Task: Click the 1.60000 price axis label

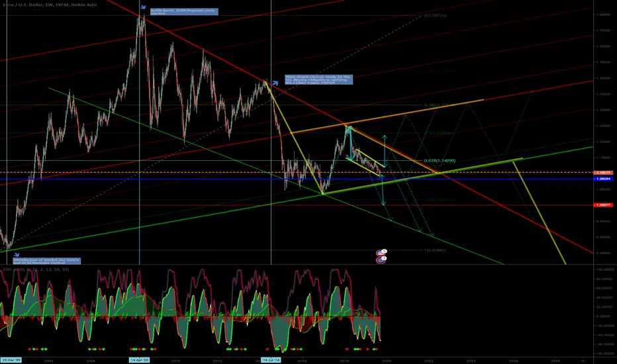Action: pyautogui.click(x=603, y=15)
